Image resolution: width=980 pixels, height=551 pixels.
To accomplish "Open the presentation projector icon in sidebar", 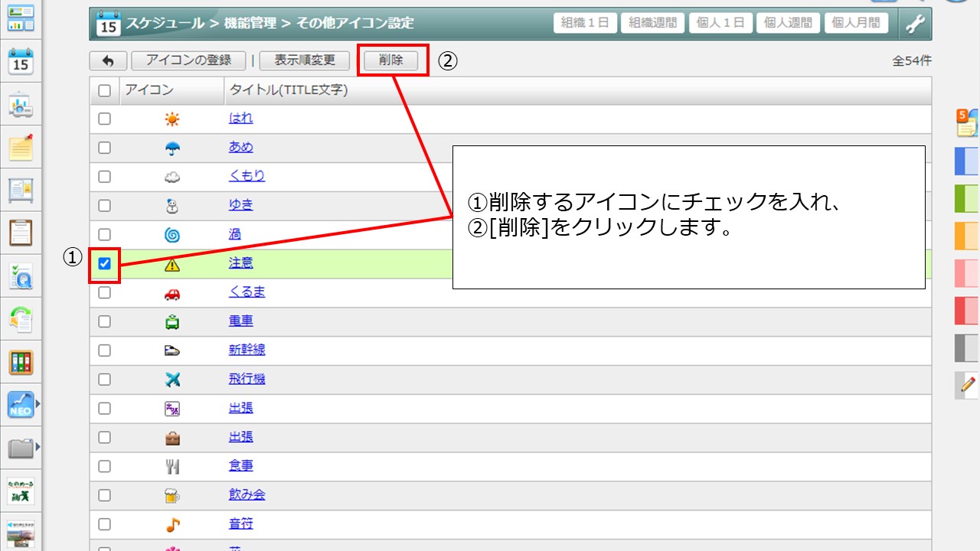I will 21,105.
